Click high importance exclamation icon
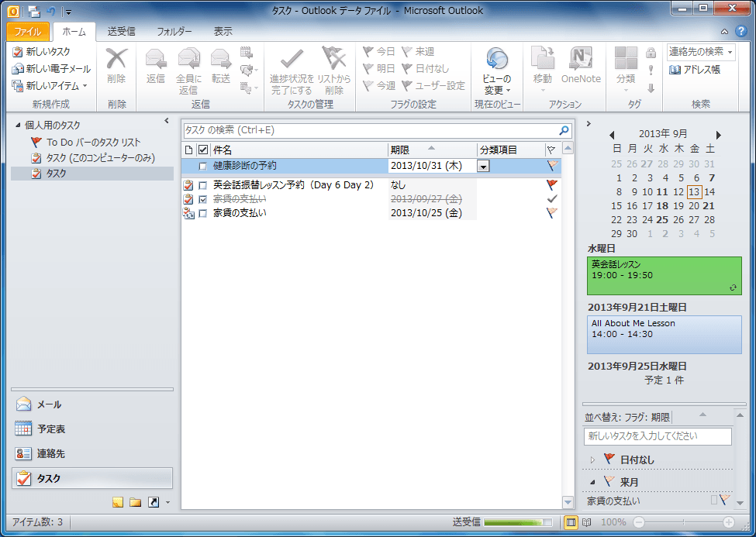This screenshot has height=537, width=756. pyautogui.click(x=651, y=71)
